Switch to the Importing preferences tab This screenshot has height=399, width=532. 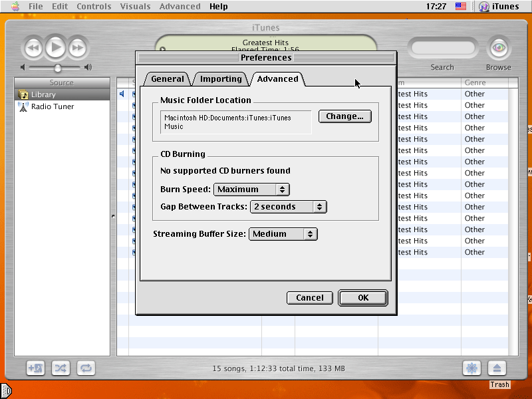click(x=221, y=79)
